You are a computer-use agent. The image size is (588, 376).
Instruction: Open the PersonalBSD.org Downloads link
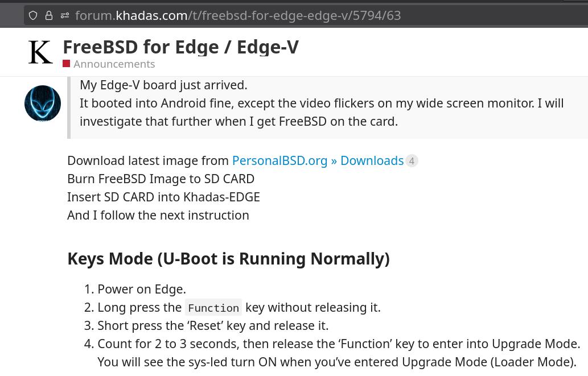pos(318,160)
